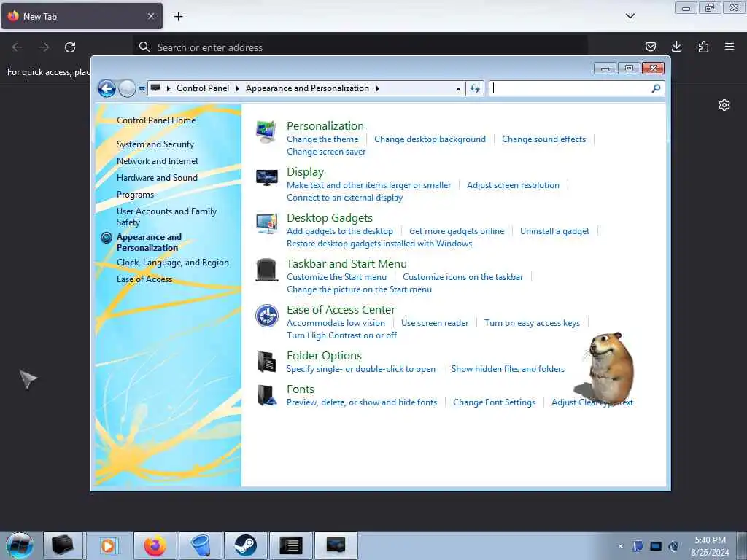Open Firefox hamburger application menu

coord(729,47)
